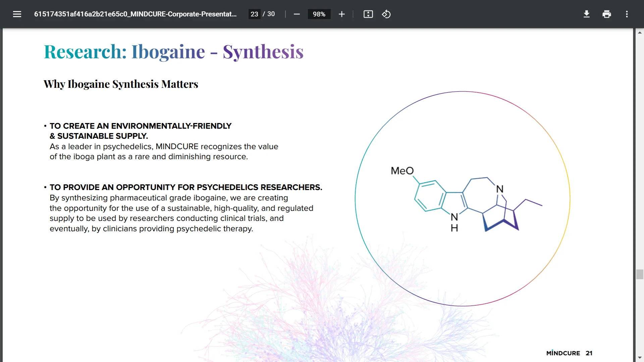644x362 pixels.
Task: Click 'of the iboga plant' line
Action: click(x=149, y=157)
